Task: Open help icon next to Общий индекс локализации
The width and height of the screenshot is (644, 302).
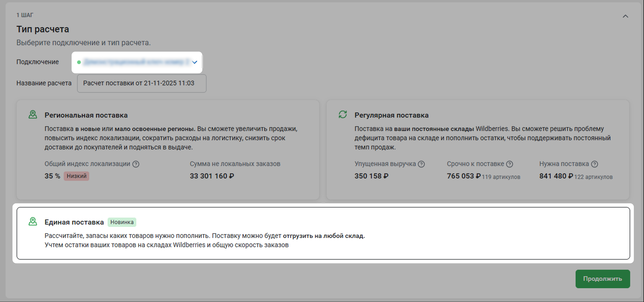Action: [136, 164]
